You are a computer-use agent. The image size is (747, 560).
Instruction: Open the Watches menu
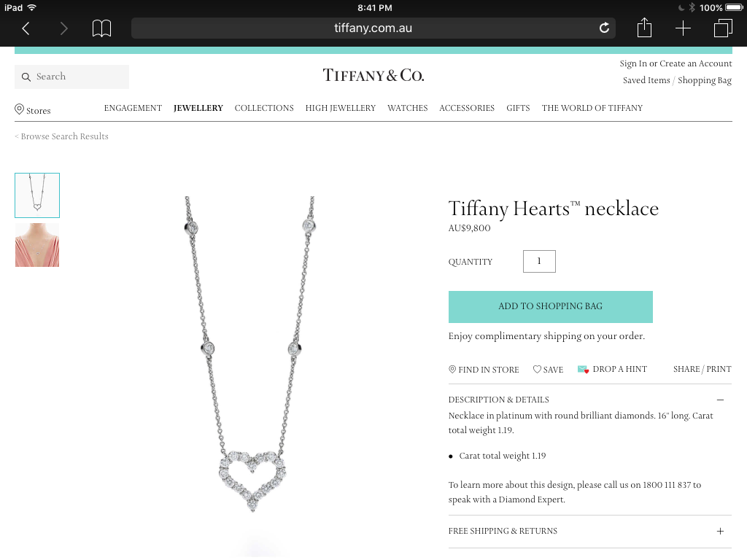[x=407, y=108]
